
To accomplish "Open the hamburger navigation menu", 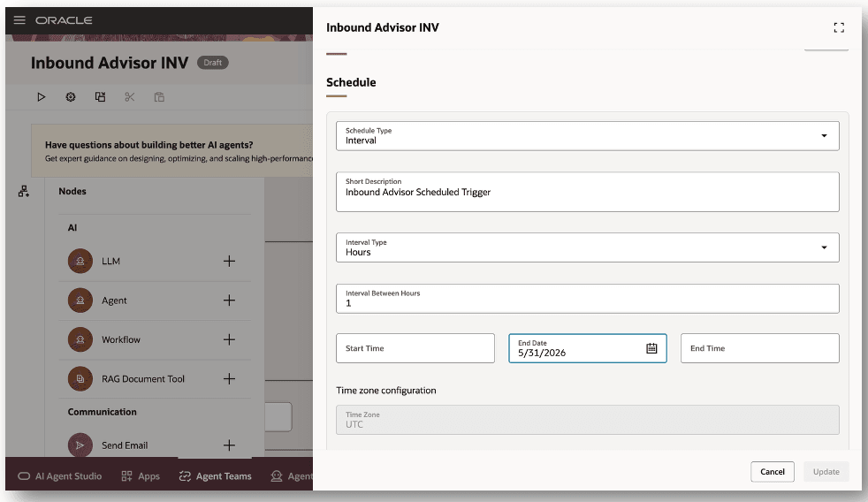I will point(19,20).
